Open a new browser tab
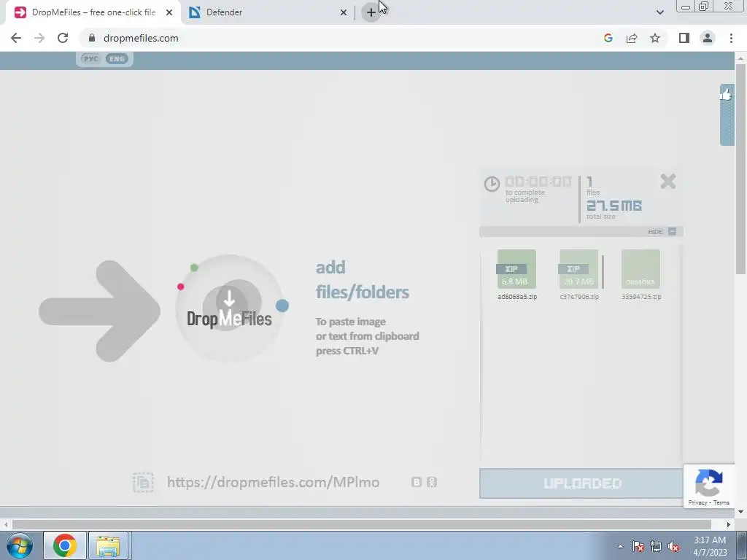 [x=371, y=12]
